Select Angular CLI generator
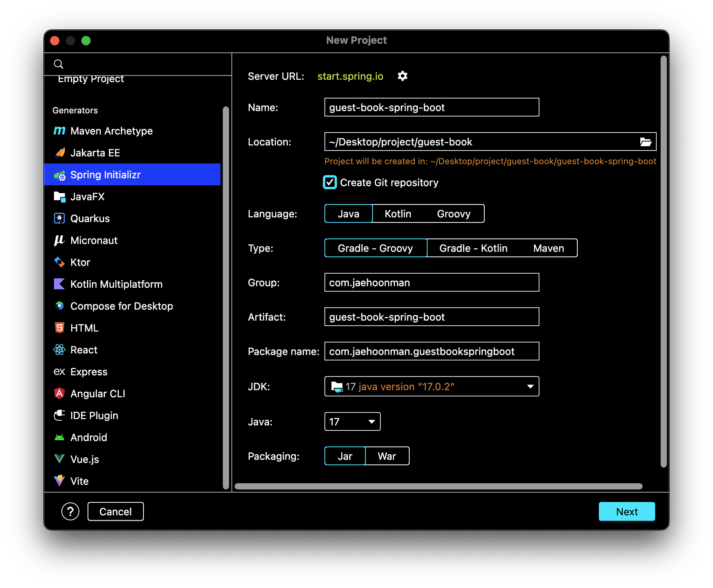The height and width of the screenshot is (588, 713). click(132, 394)
